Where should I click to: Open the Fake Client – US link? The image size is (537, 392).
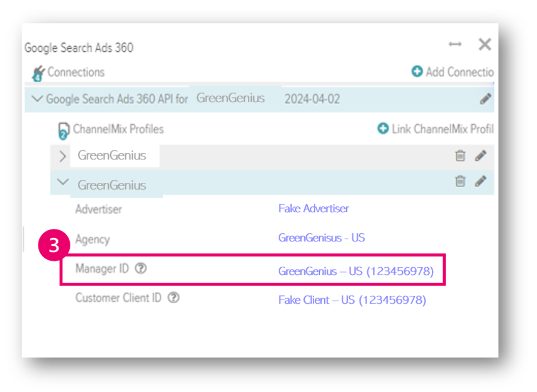point(352,300)
